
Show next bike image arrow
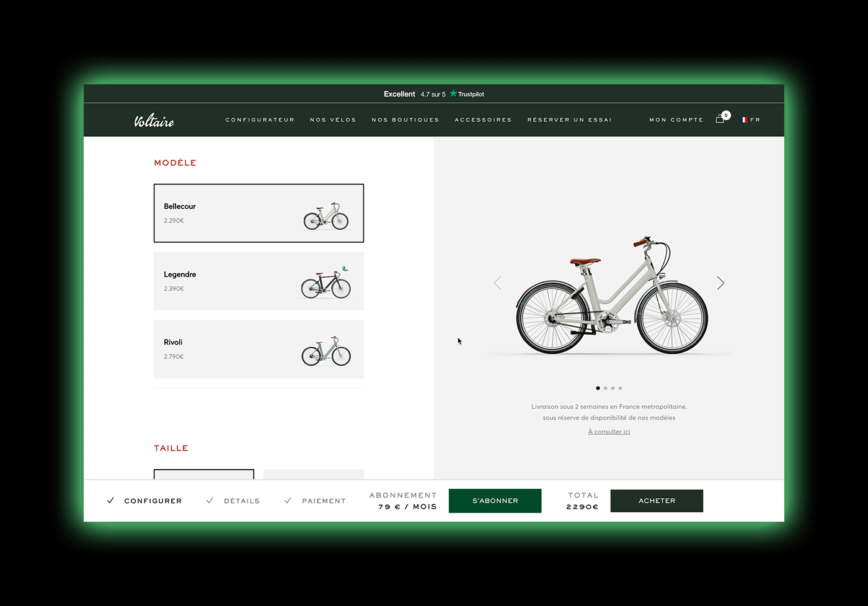[x=720, y=283]
